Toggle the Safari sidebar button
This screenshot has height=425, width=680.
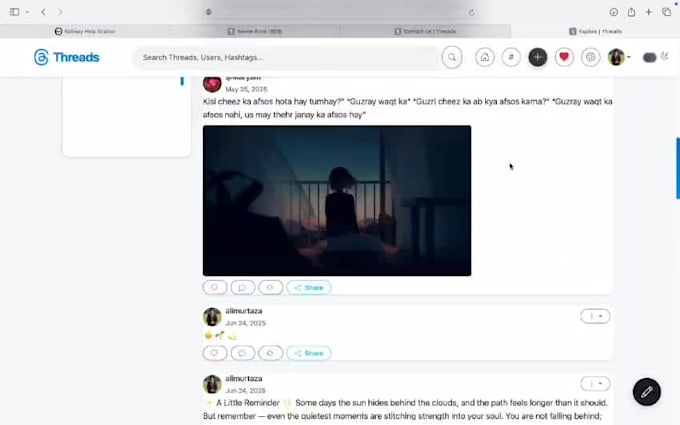(x=14, y=12)
